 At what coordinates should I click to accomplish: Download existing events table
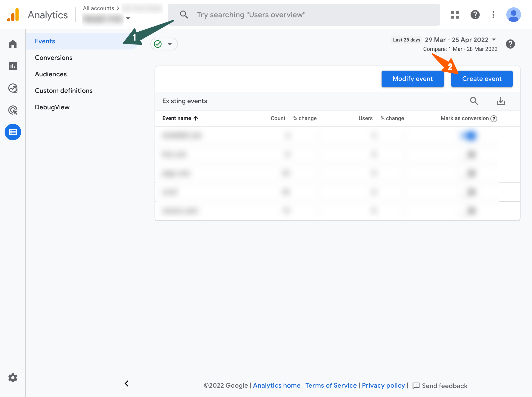click(x=501, y=101)
